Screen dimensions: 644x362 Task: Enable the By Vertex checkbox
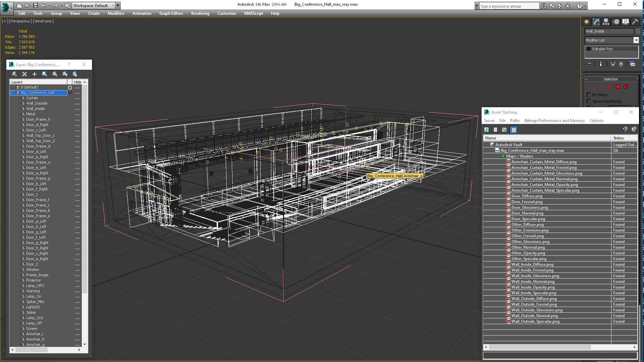click(589, 95)
